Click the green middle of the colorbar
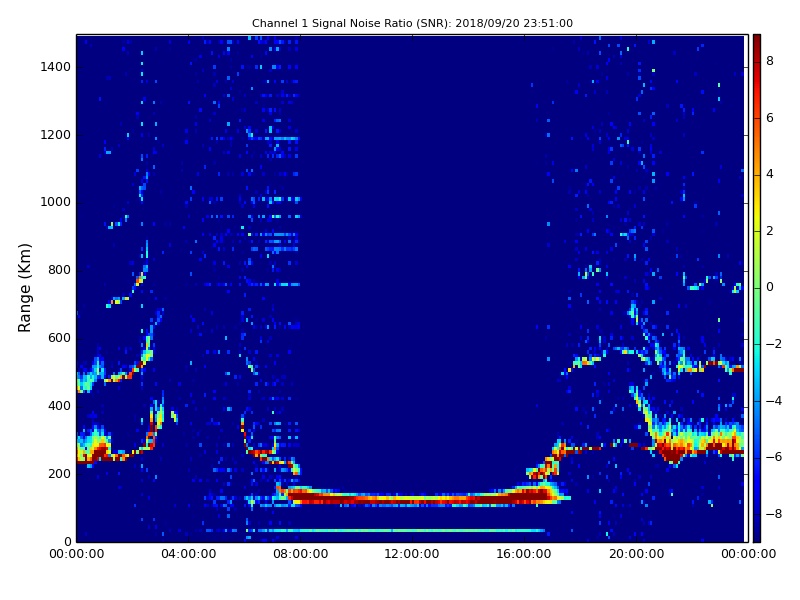Image resolution: width=800 pixels, height=600 pixels. pos(757,287)
